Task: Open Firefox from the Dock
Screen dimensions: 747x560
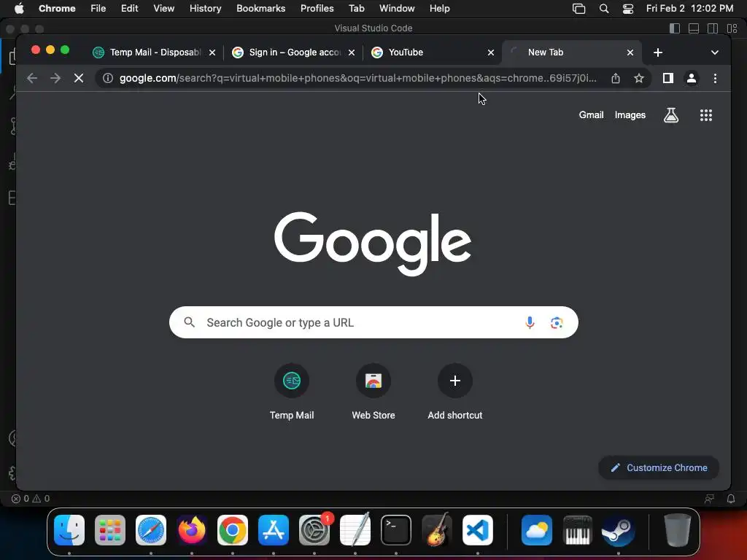Action: (192, 530)
